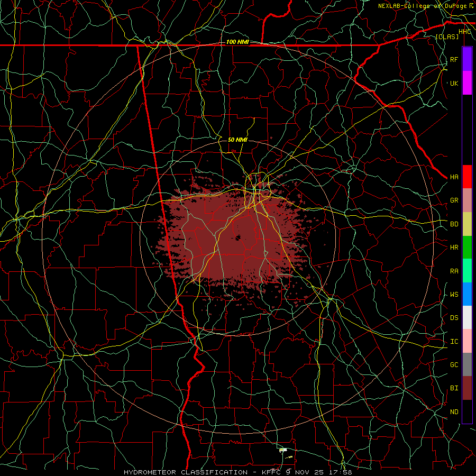Image resolution: width=476 pixels, height=476 pixels.
Task: Click the HR green legend swatch
Action: [467, 247]
